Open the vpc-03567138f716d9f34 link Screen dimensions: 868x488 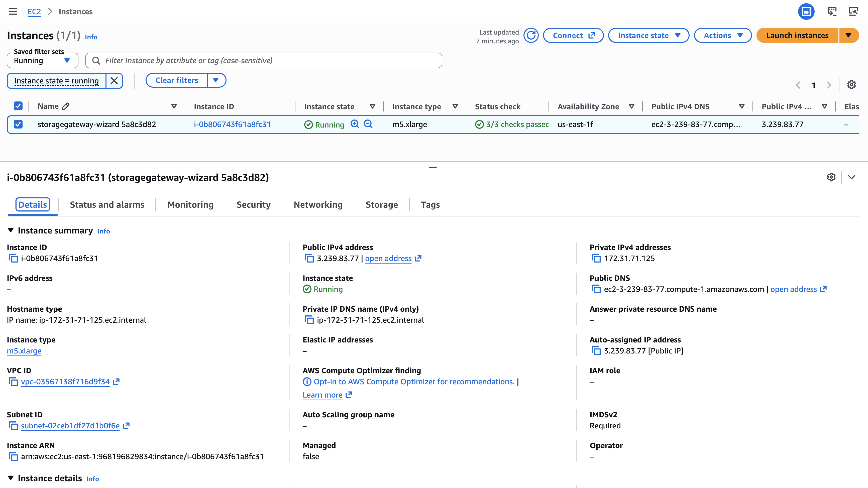(65, 382)
